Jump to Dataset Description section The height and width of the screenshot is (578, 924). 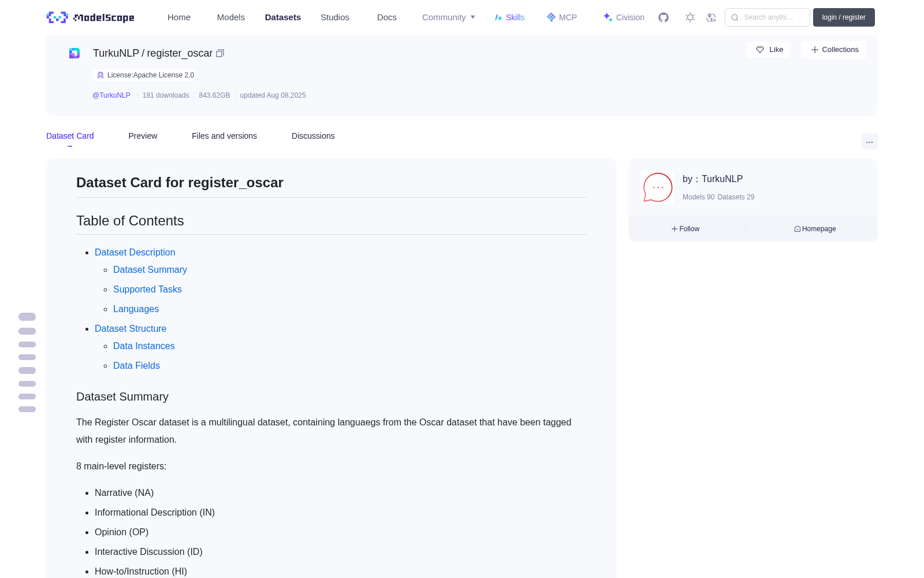(135, 252)
